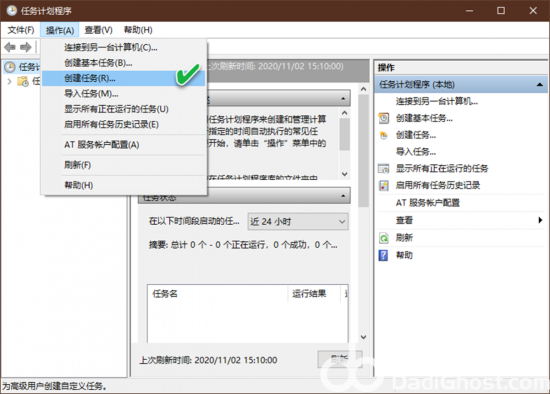Click the 任务名 column header

tap(217, 294)
